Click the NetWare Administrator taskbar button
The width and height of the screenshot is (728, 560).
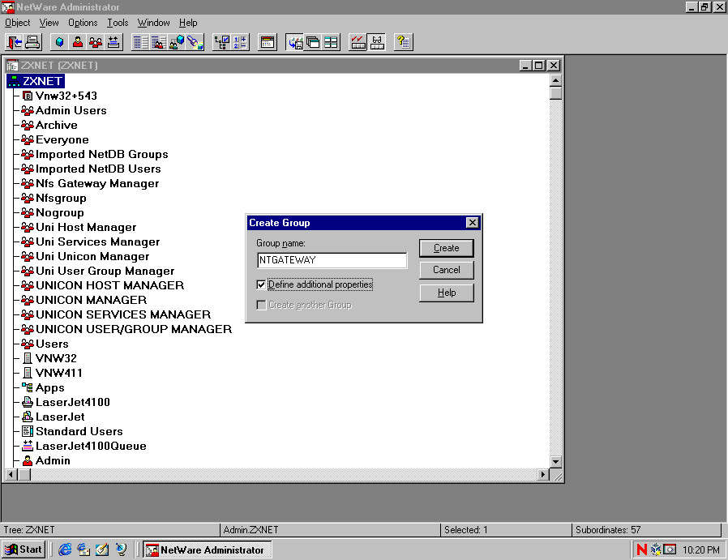click(207, 549)
